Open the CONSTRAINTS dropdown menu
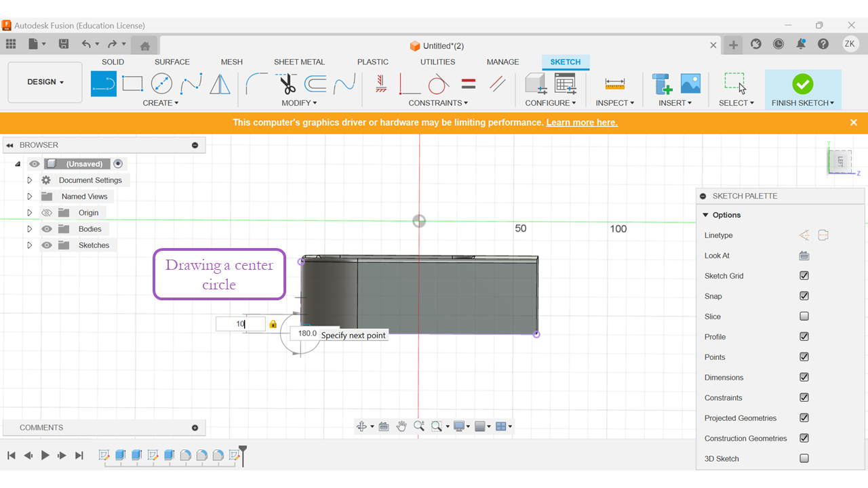The image size is (868, 488). click(x=438, y=103)
